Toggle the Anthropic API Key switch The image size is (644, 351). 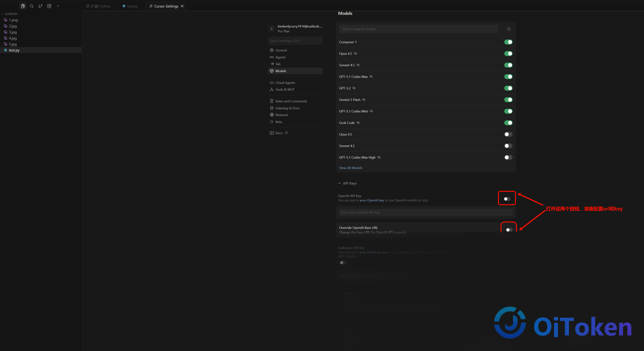[x=343, y=263]
